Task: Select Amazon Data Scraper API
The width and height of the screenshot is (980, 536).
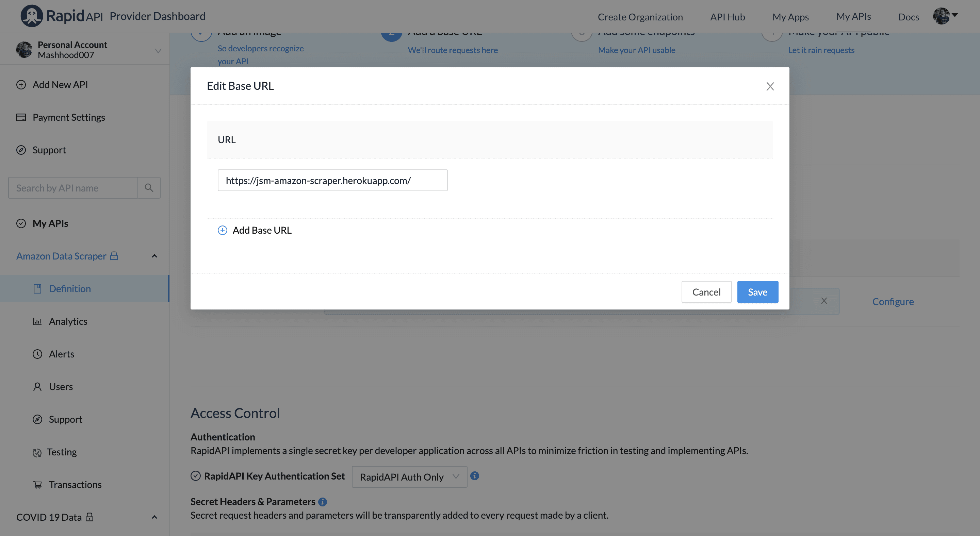Action: (x=61, y=256)
